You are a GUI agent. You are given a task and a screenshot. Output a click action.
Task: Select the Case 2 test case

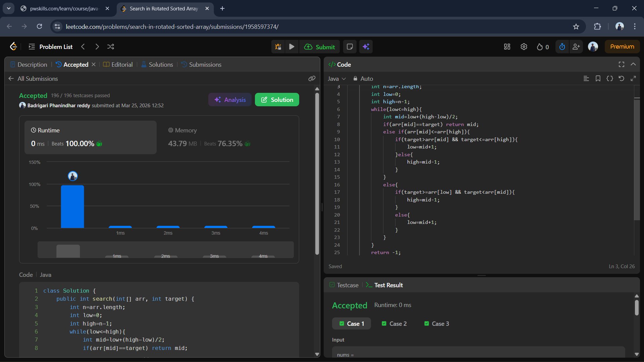pyautogui.click(x=394, y=323)
